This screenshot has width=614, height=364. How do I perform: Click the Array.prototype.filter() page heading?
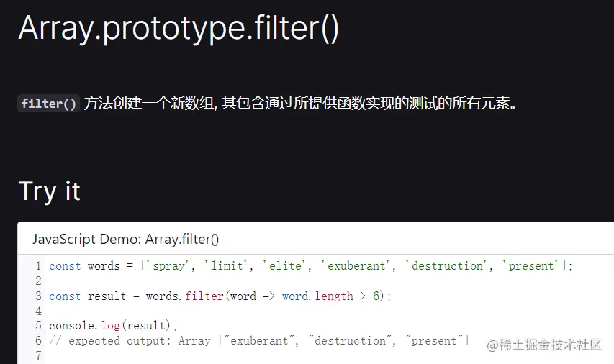[x=179, y=28]
